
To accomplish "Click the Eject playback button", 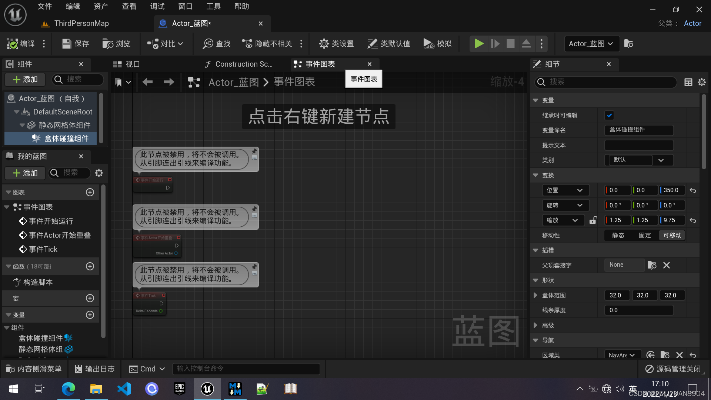I will click(x=526, y=44).
